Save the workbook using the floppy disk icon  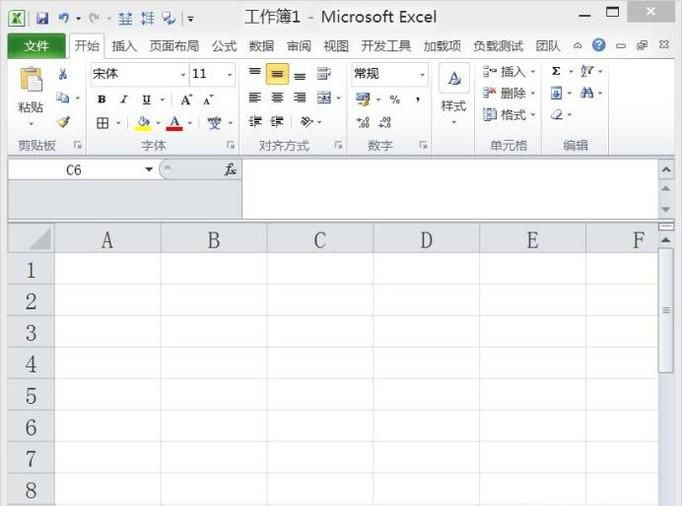click(x=42, y=18)
